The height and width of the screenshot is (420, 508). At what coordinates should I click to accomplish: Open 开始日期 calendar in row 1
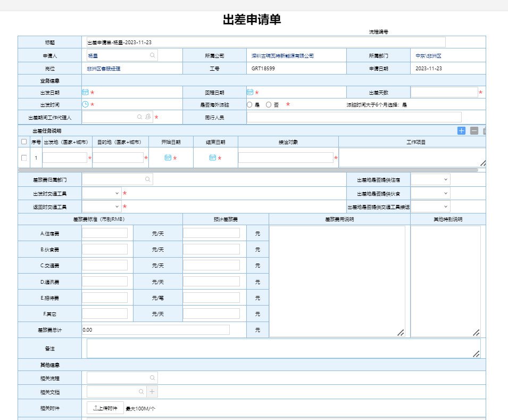click(168, 158)
